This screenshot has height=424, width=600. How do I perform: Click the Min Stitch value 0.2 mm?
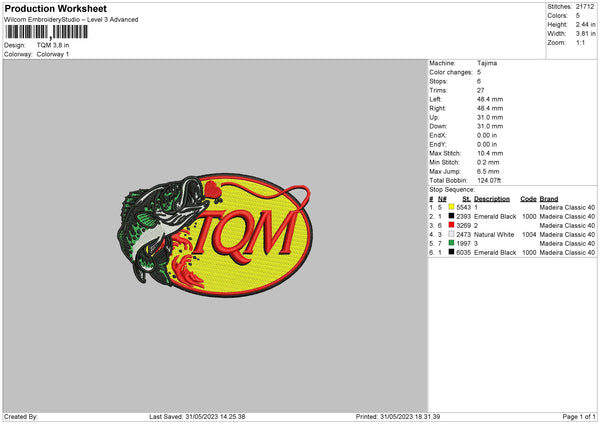tap(488, 163)
